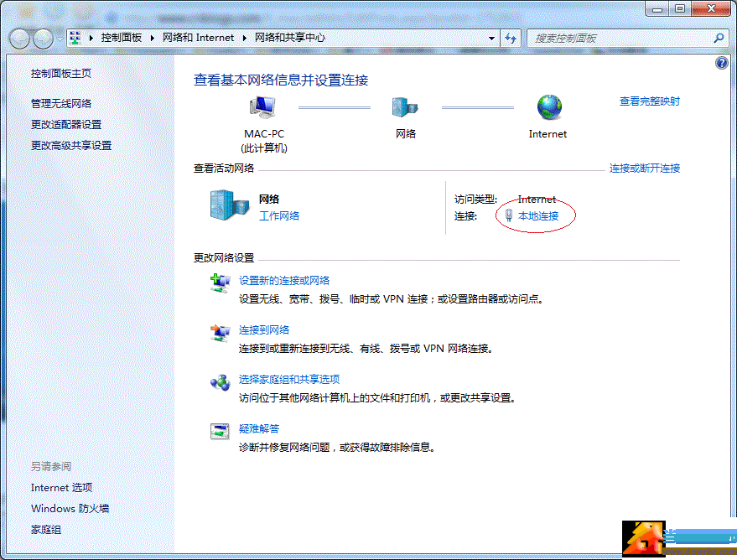
Task: Click the MAC-PC computer icon
Action: [x=263, y=107]
